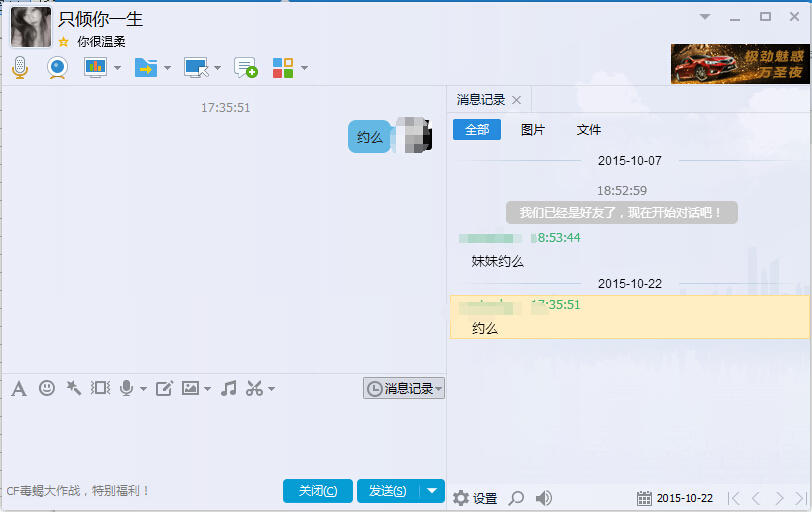812x512 pixels.
Task: Click the 关闭(C) button
Action: pos(318,491)
